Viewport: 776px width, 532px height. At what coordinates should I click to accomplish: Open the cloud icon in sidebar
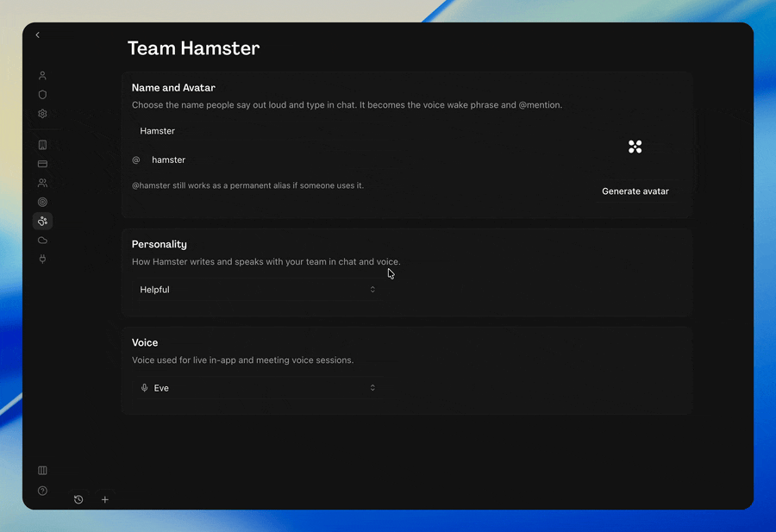(x=42, y=241)
